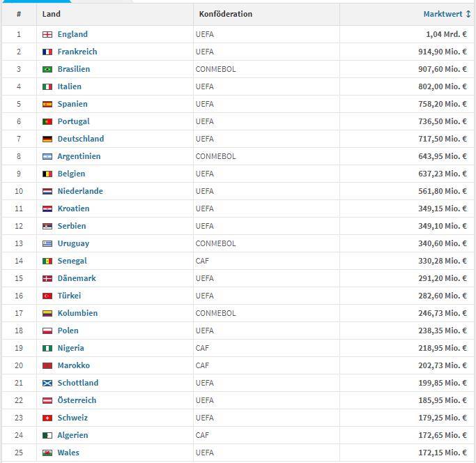Click the Argentina flag icon
The image size is (476, 463).
pos(47,156)
